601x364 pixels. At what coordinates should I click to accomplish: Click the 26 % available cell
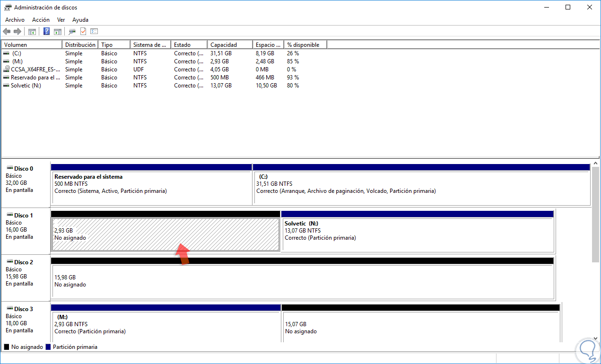click(293, 53)
